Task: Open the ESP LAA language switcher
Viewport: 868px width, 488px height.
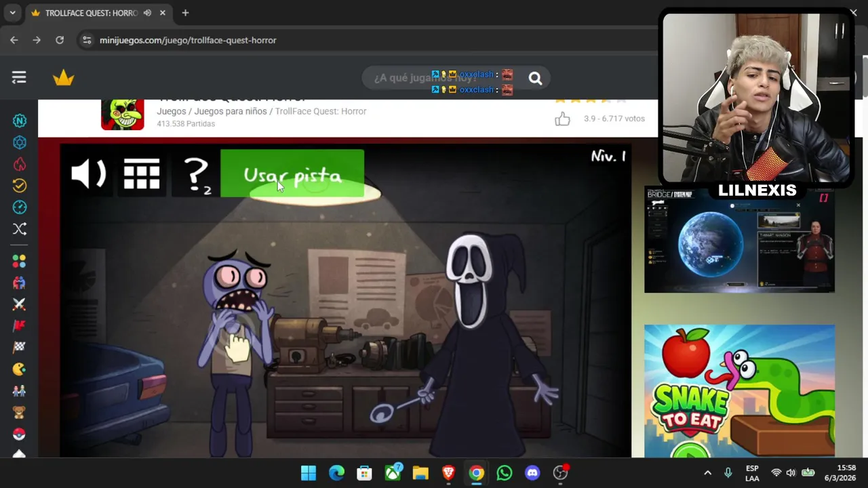Action: (752, 473)
